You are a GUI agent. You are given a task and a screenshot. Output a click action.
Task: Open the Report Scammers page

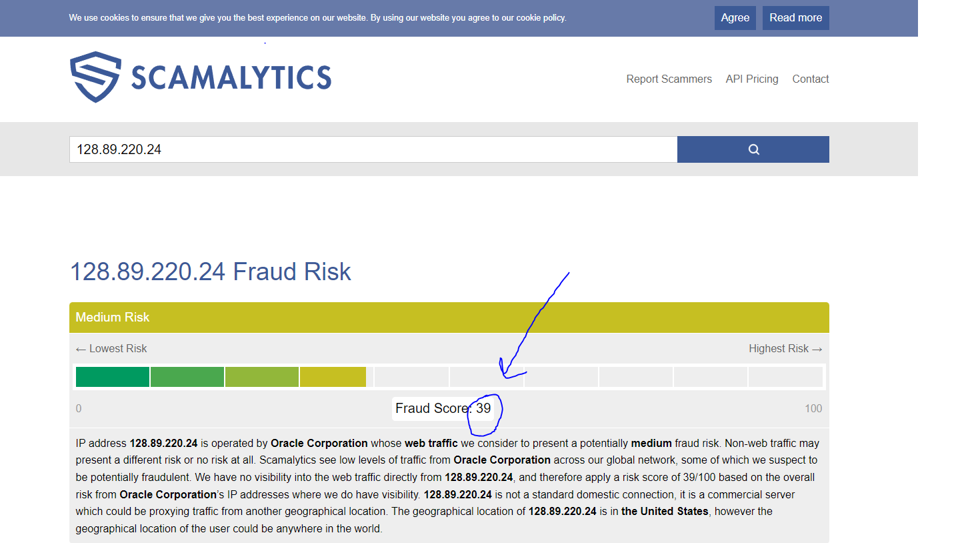(x=669, y=79)
